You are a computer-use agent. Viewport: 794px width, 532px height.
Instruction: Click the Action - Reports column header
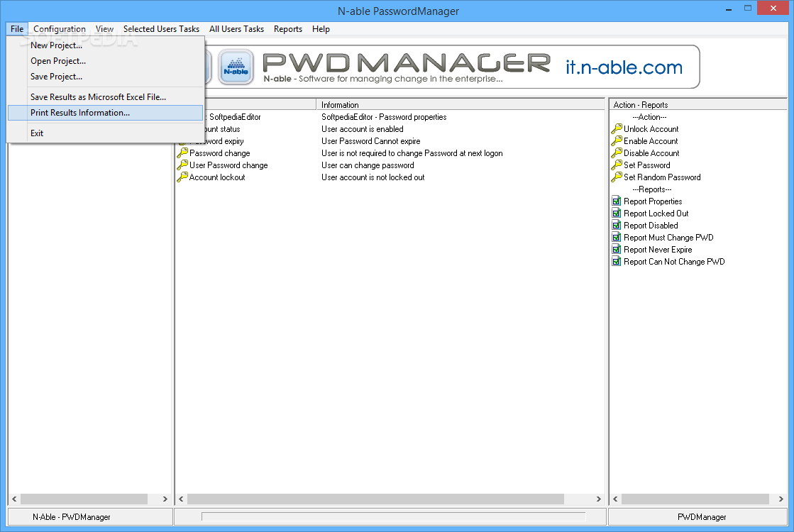(x=697, y=105)
